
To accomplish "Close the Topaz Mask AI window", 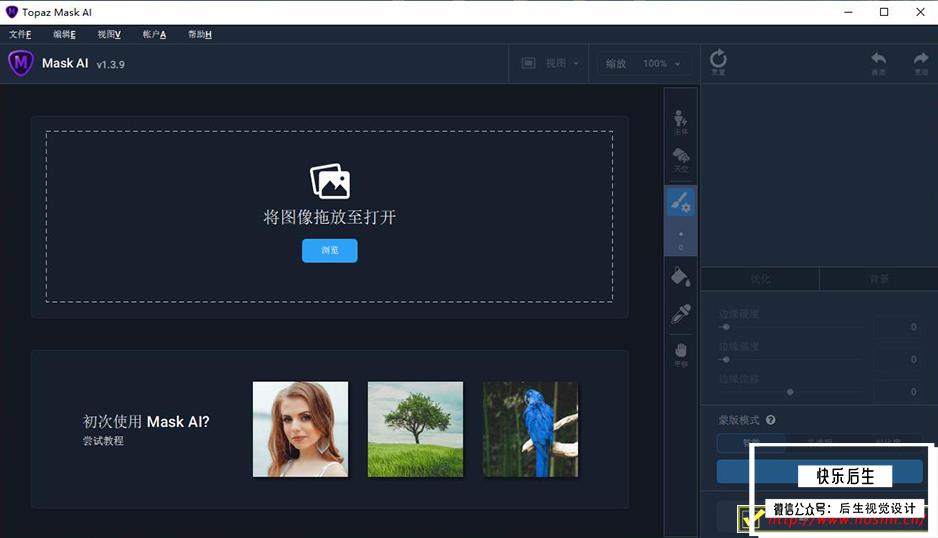I will click(x=920, y=12).
